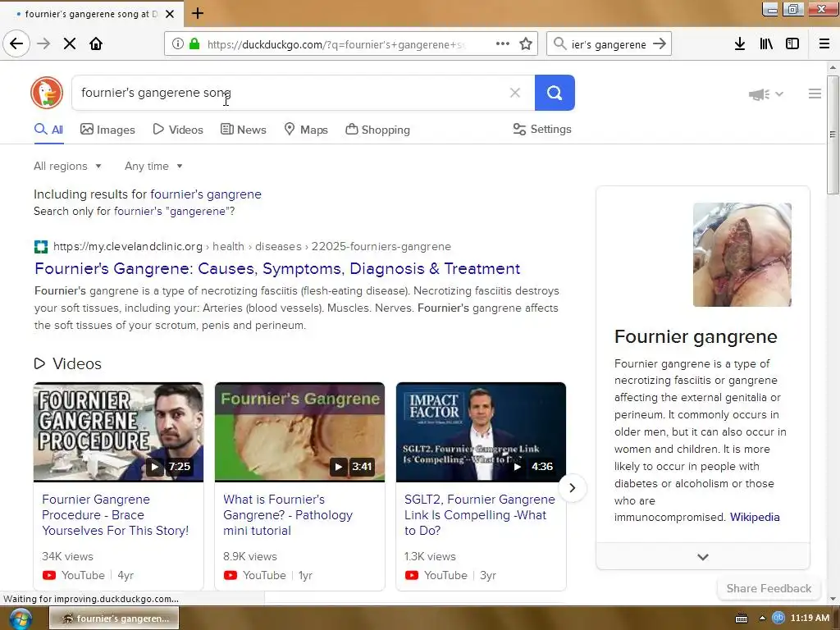This screenshot has height=630, width=840.
Task: Click the page vertical scrollbar thumb
Action: point(832,134)
